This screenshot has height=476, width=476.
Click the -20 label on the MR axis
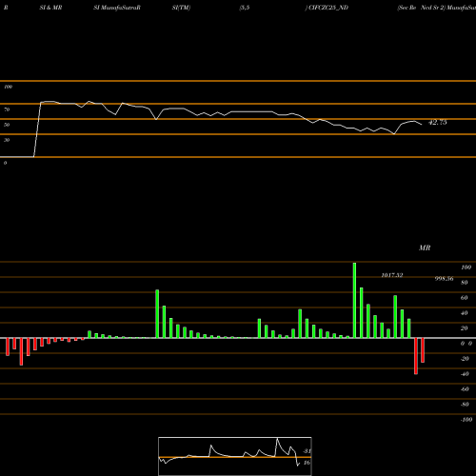click(x=465, y=359)
